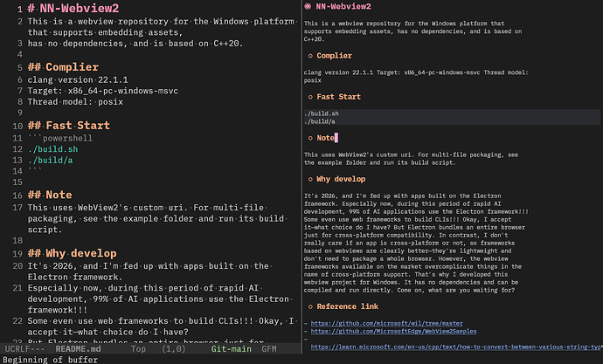Image resolution: width=603 pixels, height=364 pixels.
Task: Open the microsoft/wil GitHub link
Action: pyautogui.click(x=386, y=323)
